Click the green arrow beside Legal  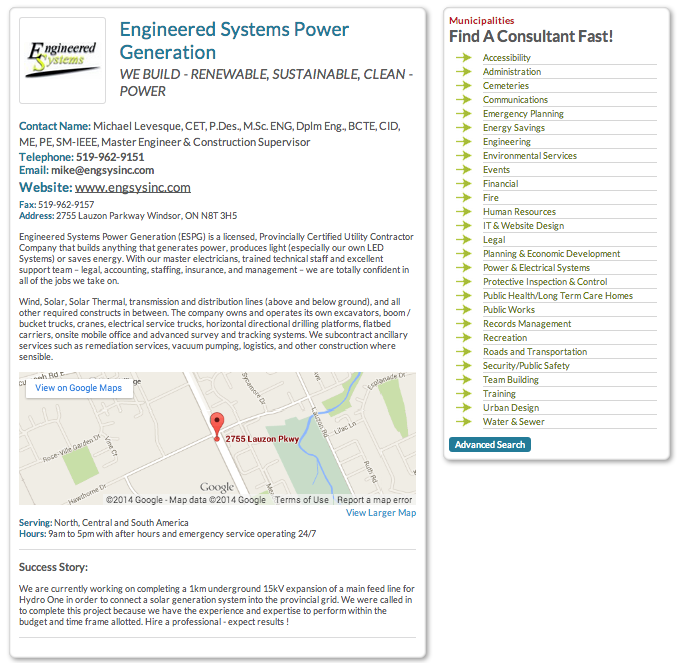point(464,239)
